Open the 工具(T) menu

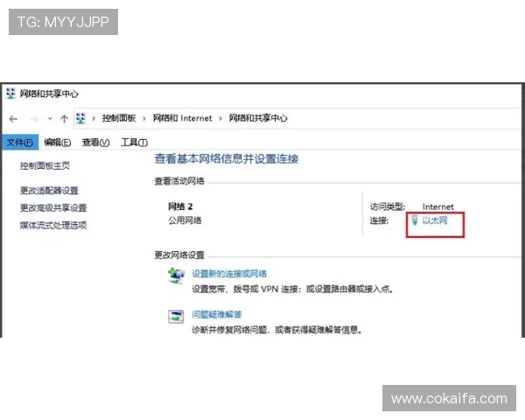pyautogui.click(x=134, y=143)
